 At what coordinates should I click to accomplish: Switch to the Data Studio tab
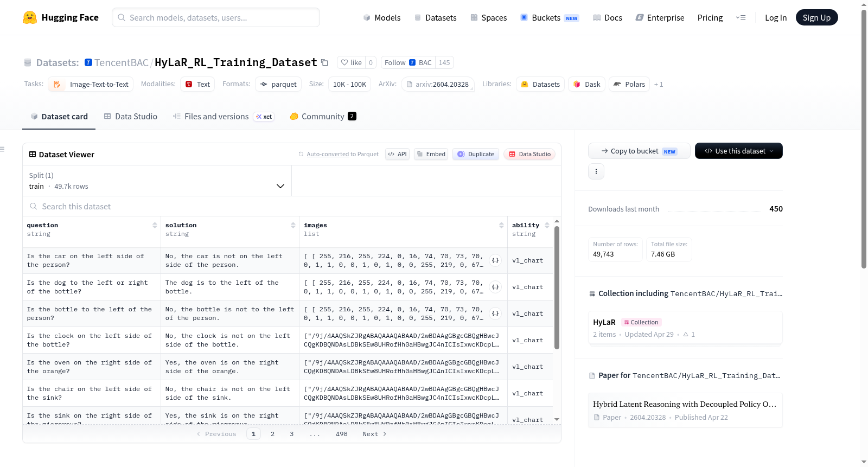pyautogui.click(x=131, y=116)
